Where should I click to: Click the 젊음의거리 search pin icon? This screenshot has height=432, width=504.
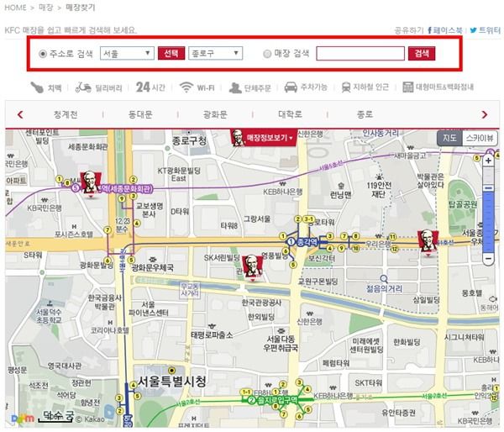[x=384, y=279]
